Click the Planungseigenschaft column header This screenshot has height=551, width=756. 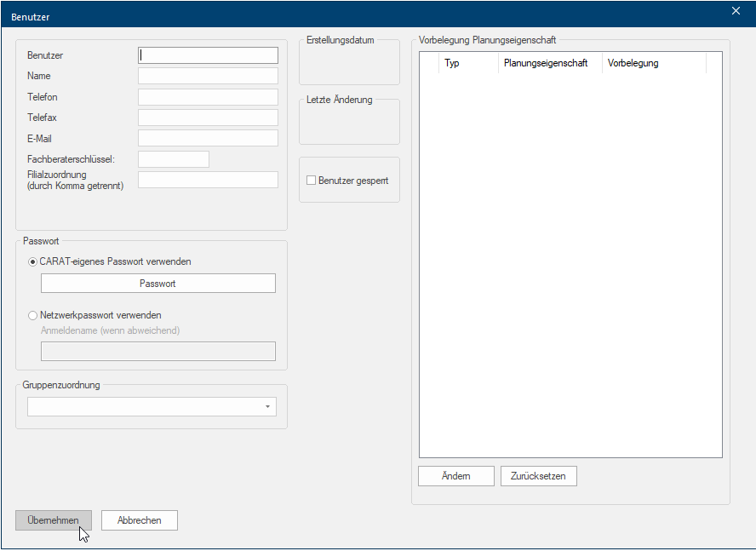[549, 63]
